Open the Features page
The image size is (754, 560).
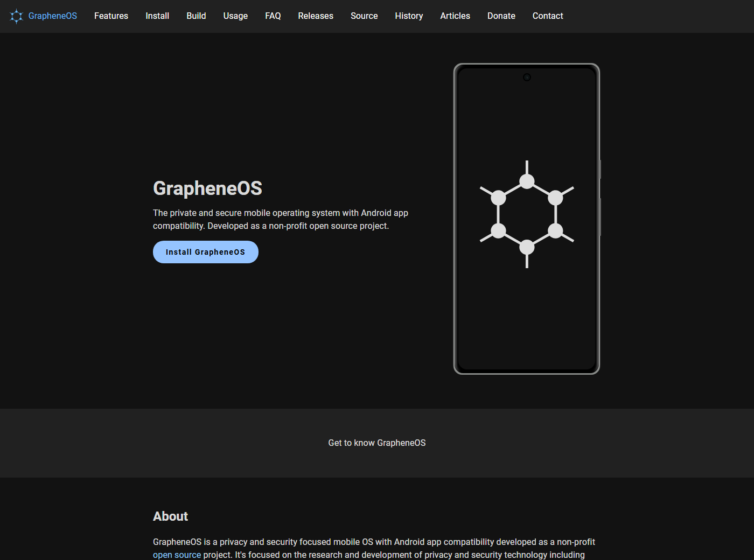pyautogui.click(x=111, y=16)
